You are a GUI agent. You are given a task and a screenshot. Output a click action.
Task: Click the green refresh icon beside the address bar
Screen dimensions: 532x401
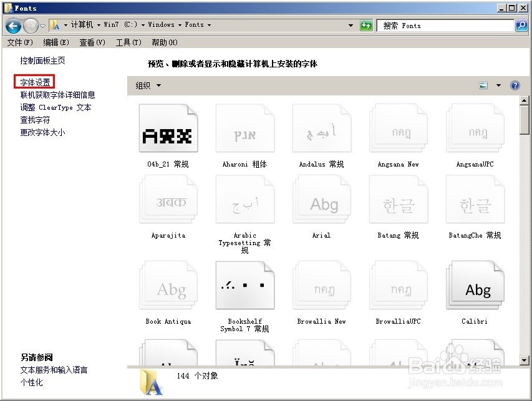click(367, 25)
